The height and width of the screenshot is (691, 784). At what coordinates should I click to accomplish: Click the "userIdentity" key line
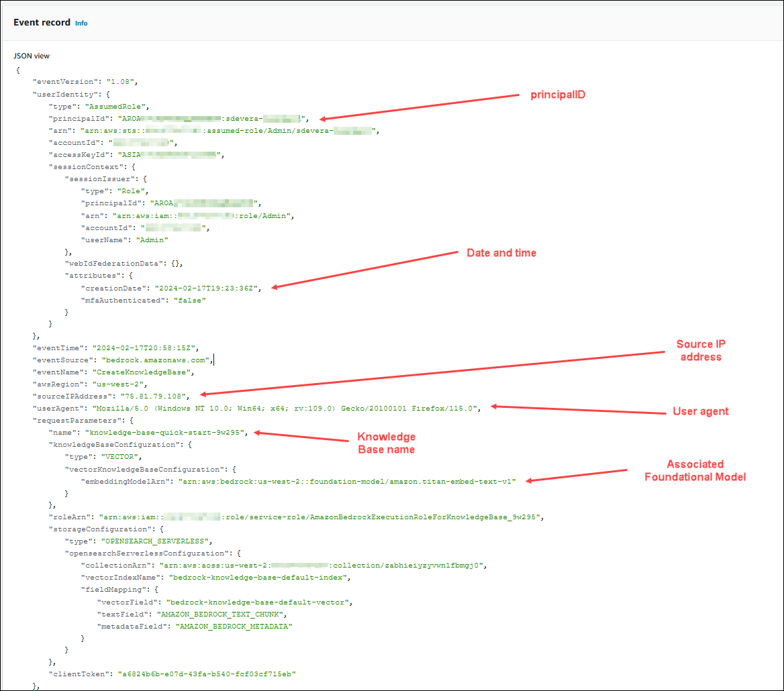71,94
